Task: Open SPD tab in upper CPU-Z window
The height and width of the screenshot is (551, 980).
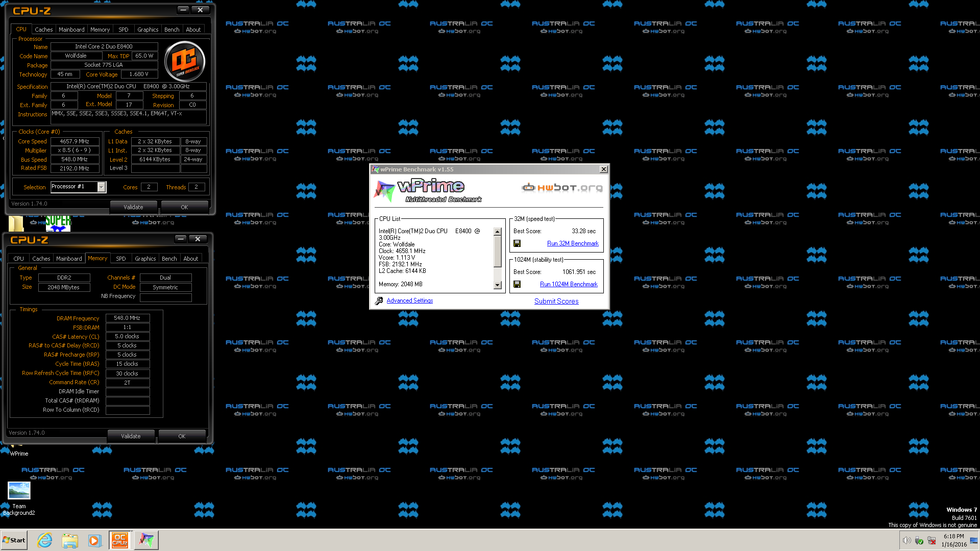Action: point(124,30)
